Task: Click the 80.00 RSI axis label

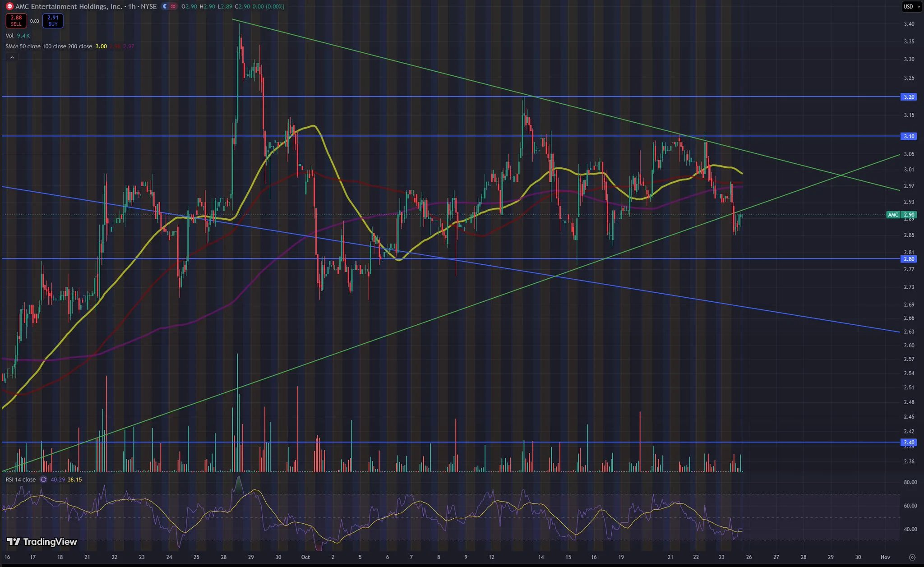Action: [x=910, y=482]
